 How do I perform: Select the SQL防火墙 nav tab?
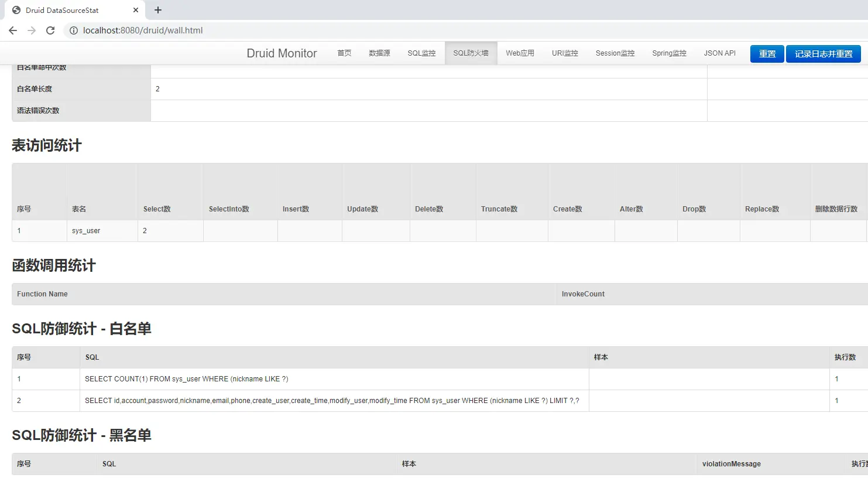(471, 53)
